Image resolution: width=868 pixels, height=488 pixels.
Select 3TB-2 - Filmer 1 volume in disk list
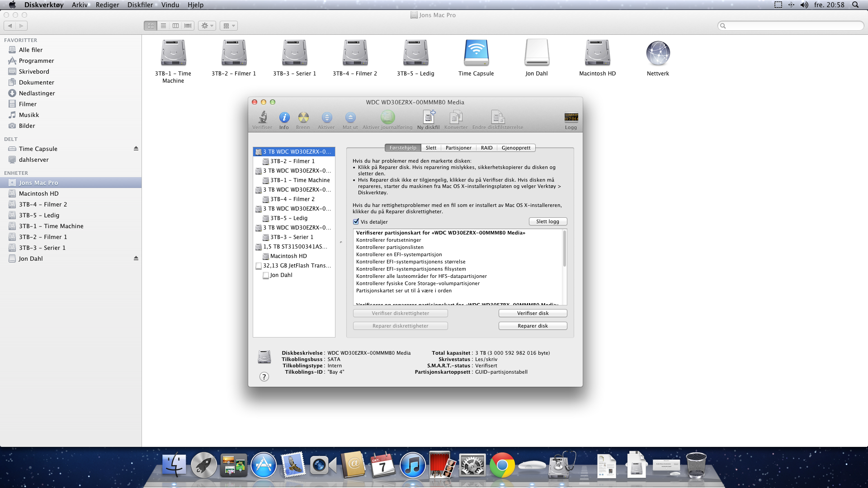tap(294, 161)
